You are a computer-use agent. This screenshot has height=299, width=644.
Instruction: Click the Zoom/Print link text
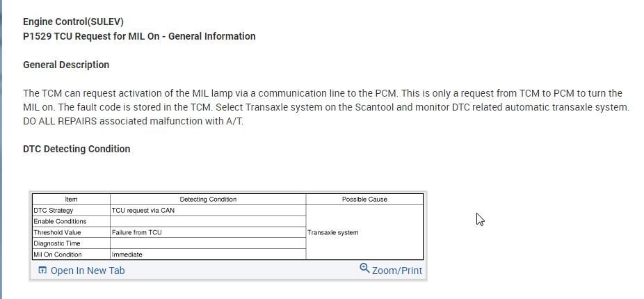coord(396,270)
